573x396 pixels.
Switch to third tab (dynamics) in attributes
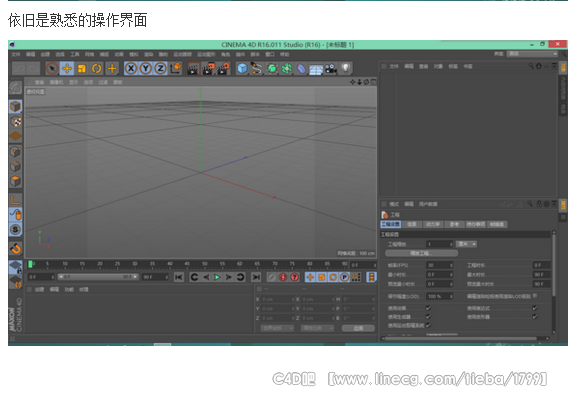click(x=433, y=224)
